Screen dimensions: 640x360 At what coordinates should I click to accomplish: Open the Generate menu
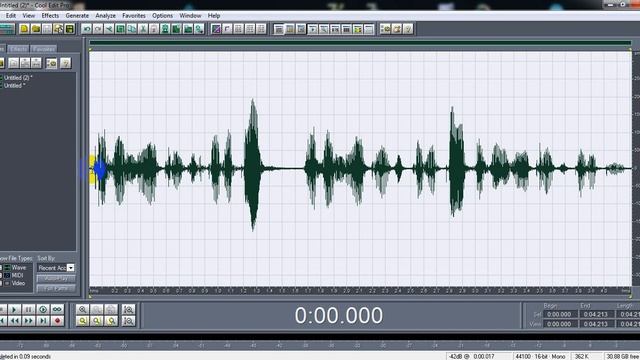click(77, 16)
